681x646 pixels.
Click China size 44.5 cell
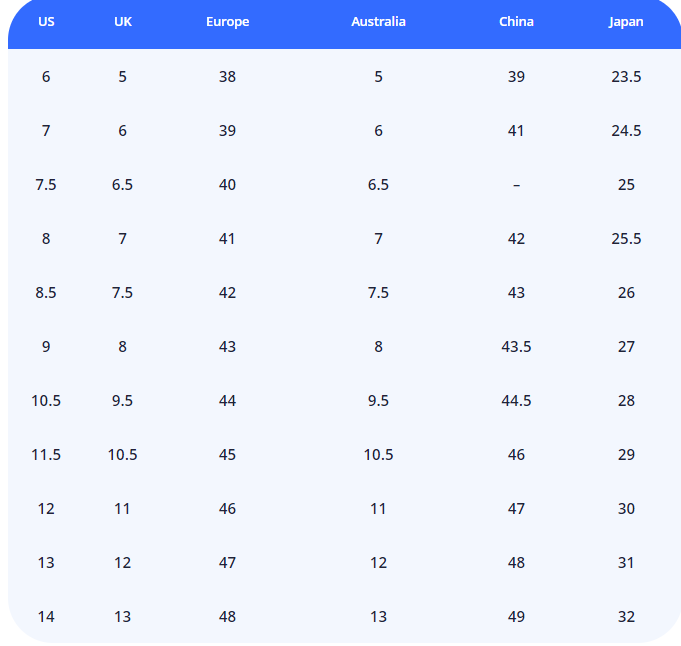click(516, 401)
